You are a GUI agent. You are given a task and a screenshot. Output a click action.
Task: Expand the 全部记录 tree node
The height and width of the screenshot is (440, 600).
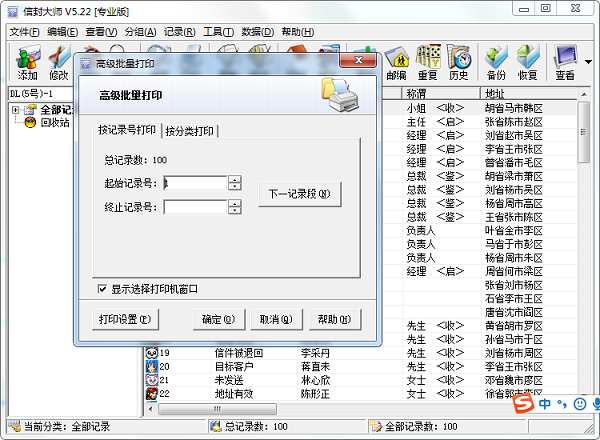15,110
